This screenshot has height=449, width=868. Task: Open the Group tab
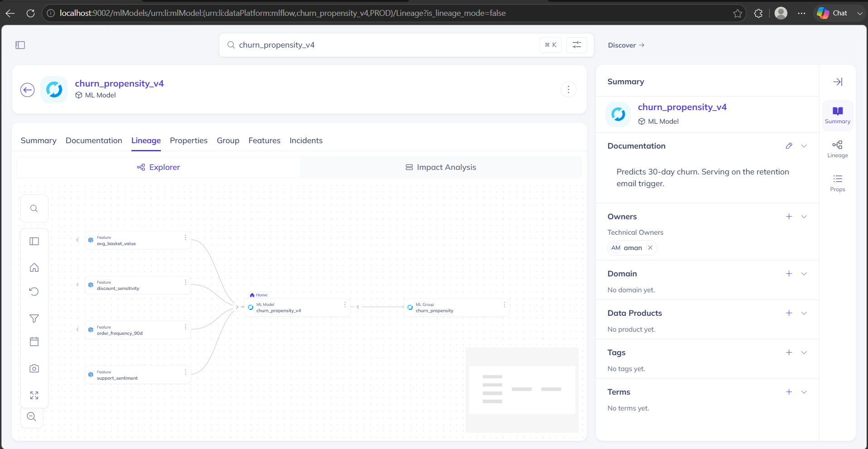click(x=228, y=140)
